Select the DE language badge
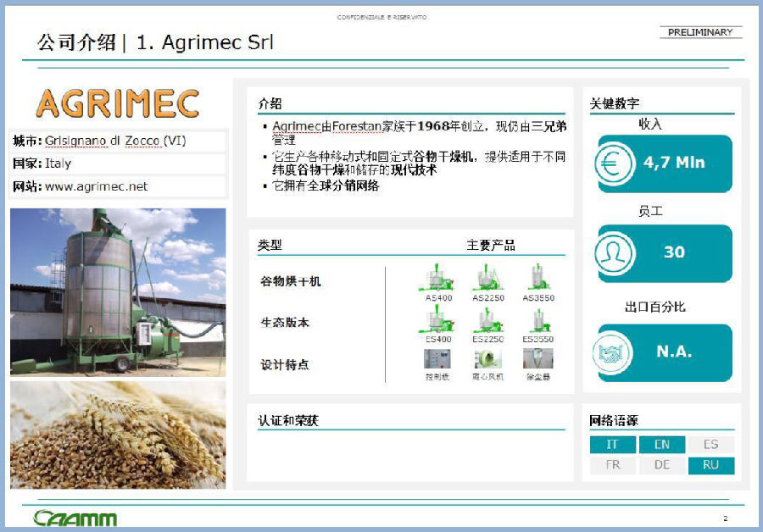 (662, 465)
